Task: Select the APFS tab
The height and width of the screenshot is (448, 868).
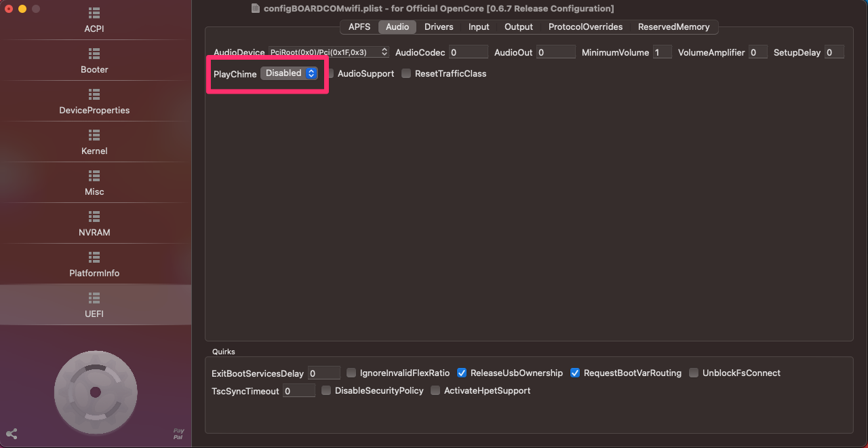Action: pos(359,27)
